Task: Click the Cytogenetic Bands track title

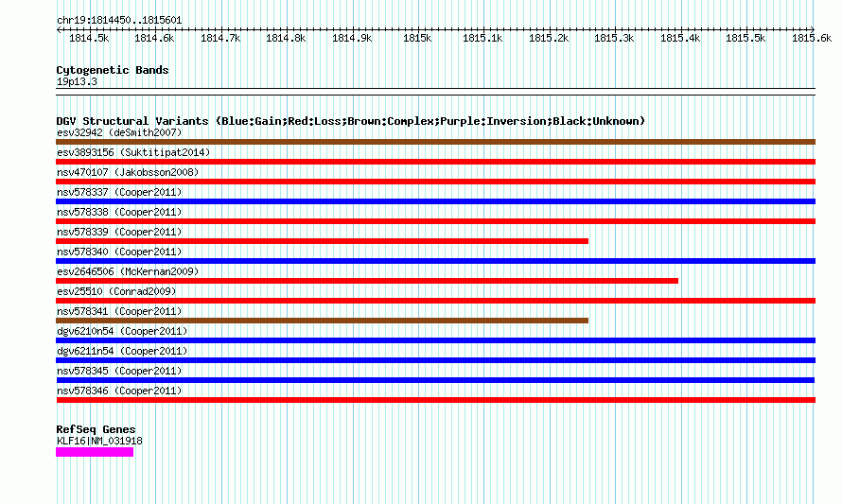Action: 113,70
